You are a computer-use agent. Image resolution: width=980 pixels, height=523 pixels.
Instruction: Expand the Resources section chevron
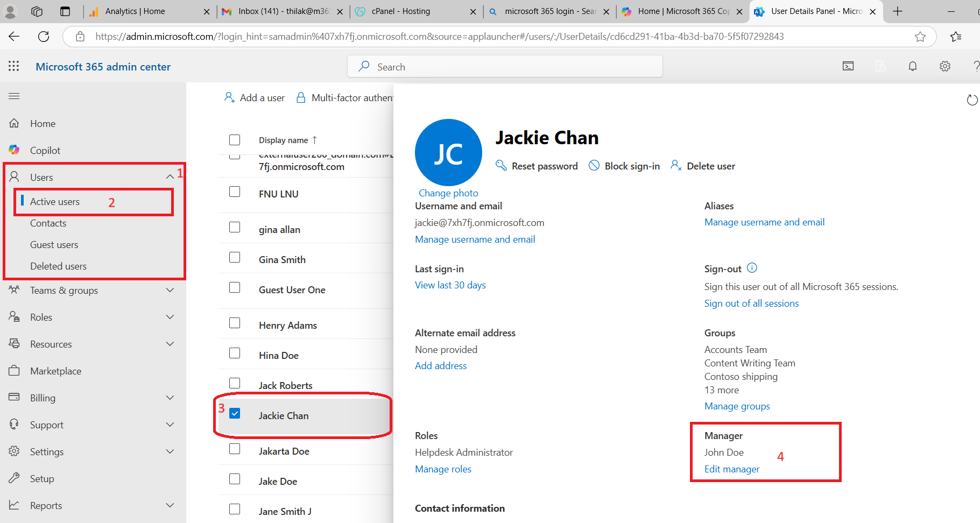(x=170, y=344)
